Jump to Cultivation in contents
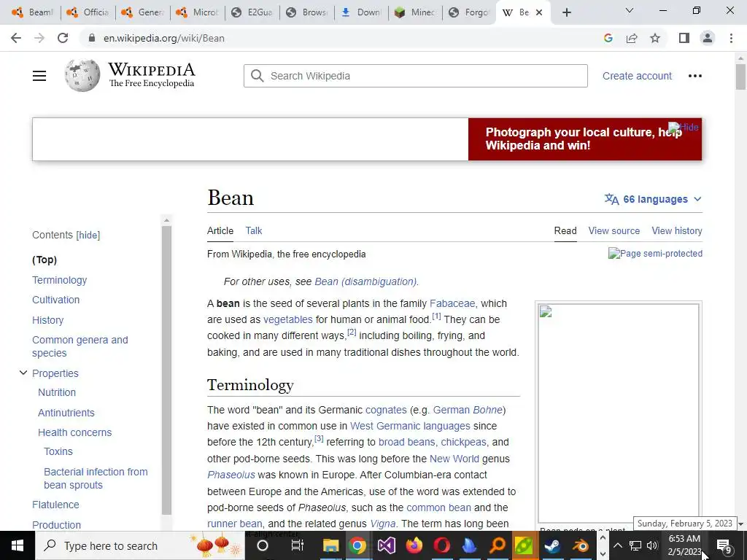This screenshot has width=747, height=560. tap(55, 300)
